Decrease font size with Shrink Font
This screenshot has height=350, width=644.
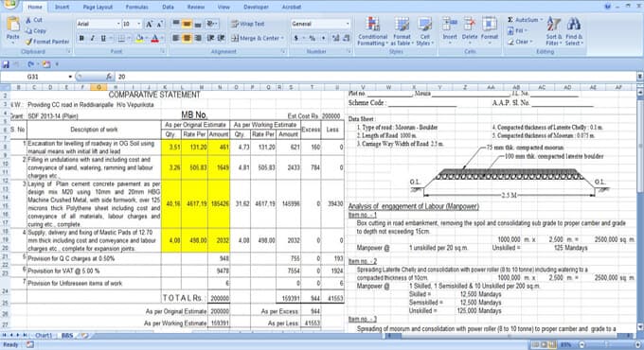(x=160, y=24)
